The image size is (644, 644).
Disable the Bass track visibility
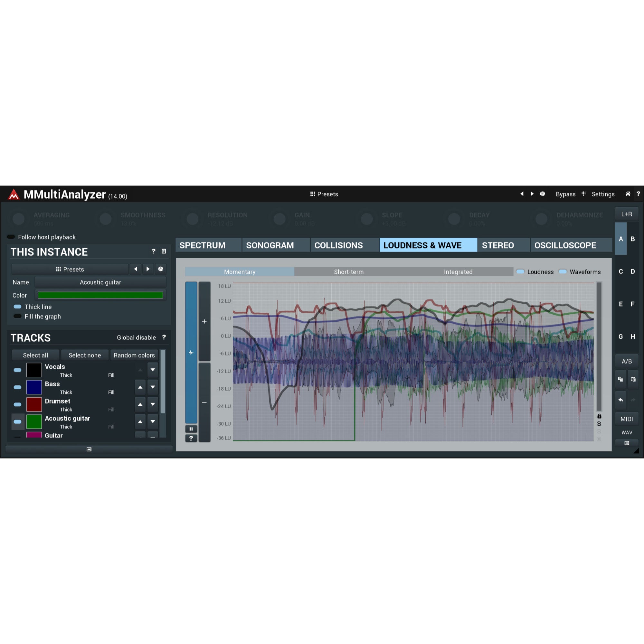[17, 387]
